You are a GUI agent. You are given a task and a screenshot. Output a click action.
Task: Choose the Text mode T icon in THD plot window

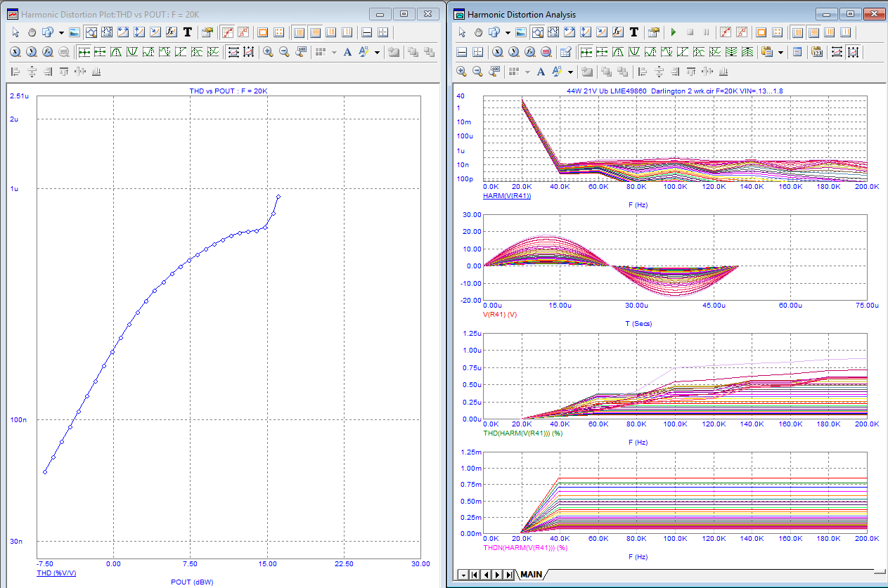[188, 32]
